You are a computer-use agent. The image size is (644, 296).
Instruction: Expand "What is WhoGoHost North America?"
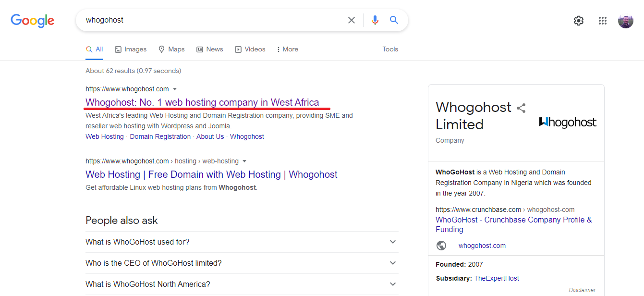click(x=242, y=284)
